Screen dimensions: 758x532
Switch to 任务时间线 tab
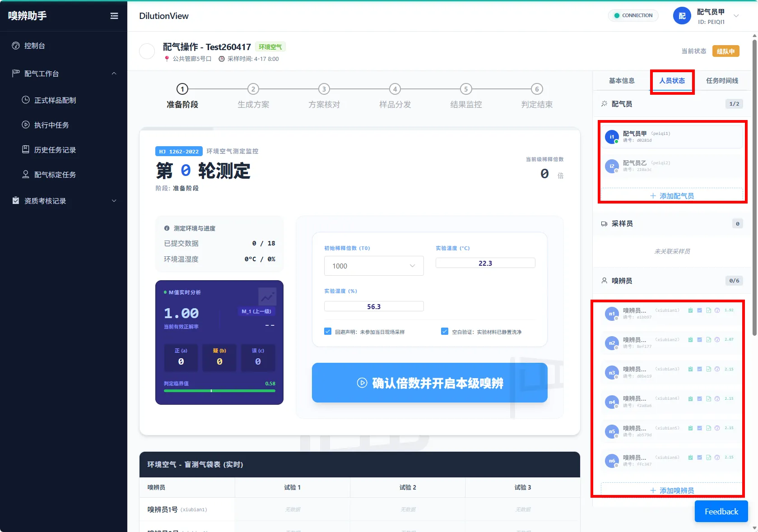point(722,81)
